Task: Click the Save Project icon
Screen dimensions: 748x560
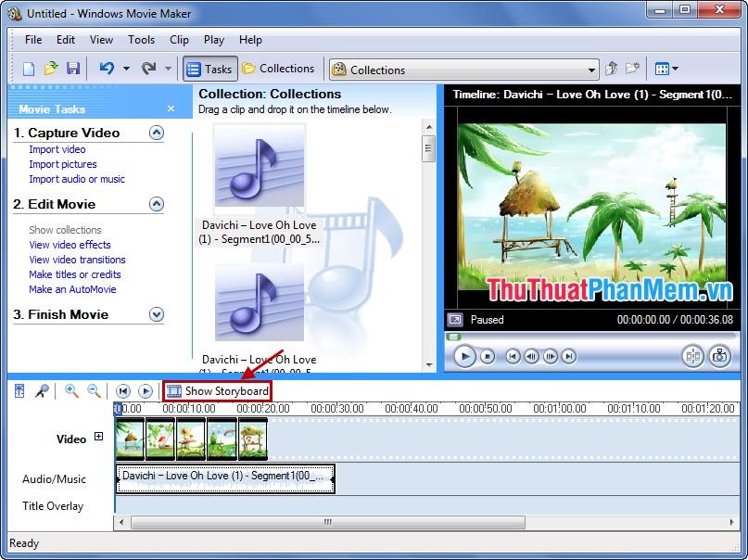Action: 74,68
